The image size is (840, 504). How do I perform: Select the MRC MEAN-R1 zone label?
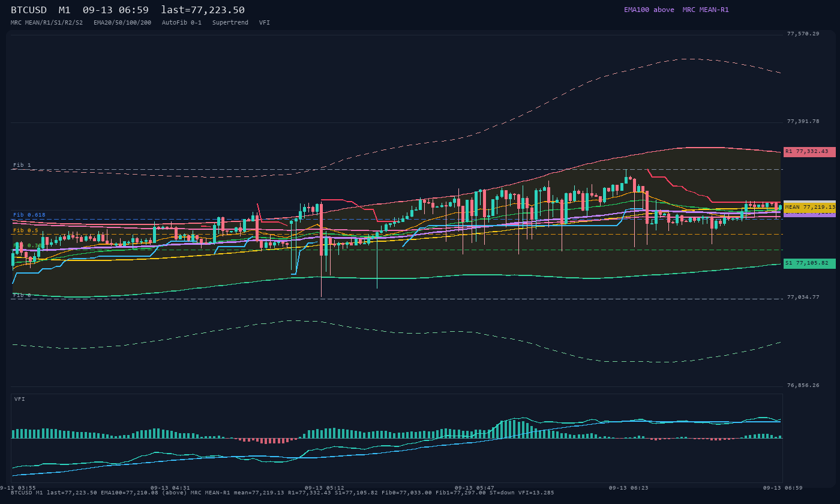[x=706, y=10]
